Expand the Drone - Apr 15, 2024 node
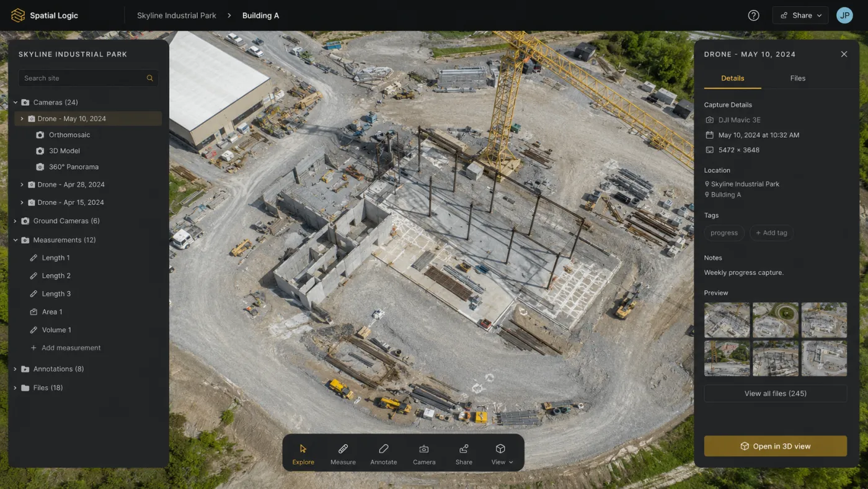This screenshot has height=489, width=868. pos(22,202)
